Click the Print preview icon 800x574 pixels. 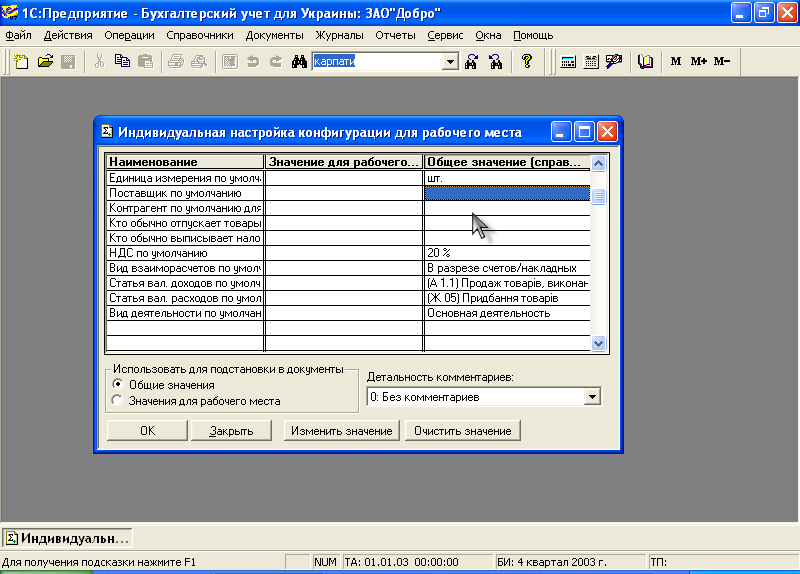[x=199, y=62]
